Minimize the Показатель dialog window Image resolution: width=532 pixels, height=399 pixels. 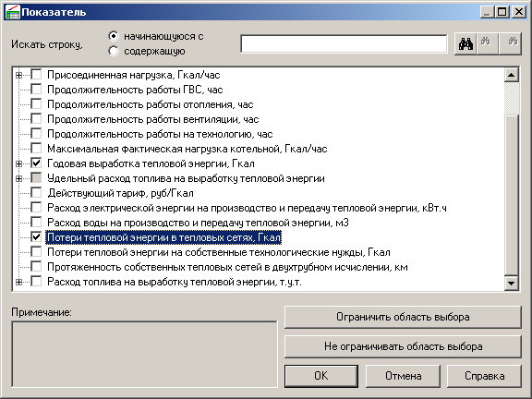click(x=488, y=12)
